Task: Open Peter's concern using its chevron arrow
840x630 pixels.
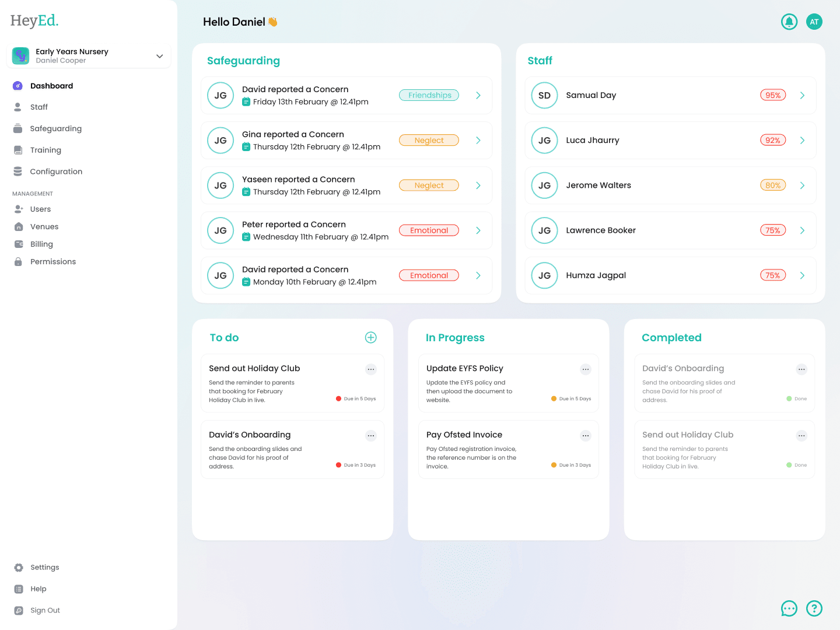Action: coord(478,230)
